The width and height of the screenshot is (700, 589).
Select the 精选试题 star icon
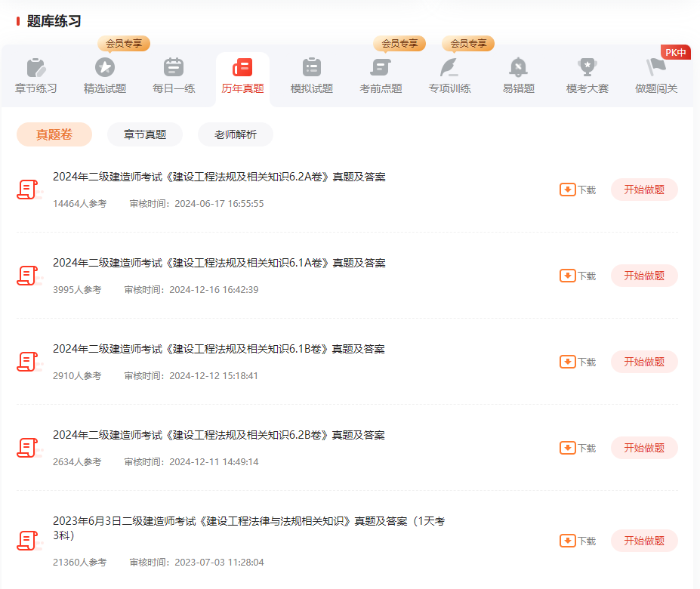click(x=105, y=67)
